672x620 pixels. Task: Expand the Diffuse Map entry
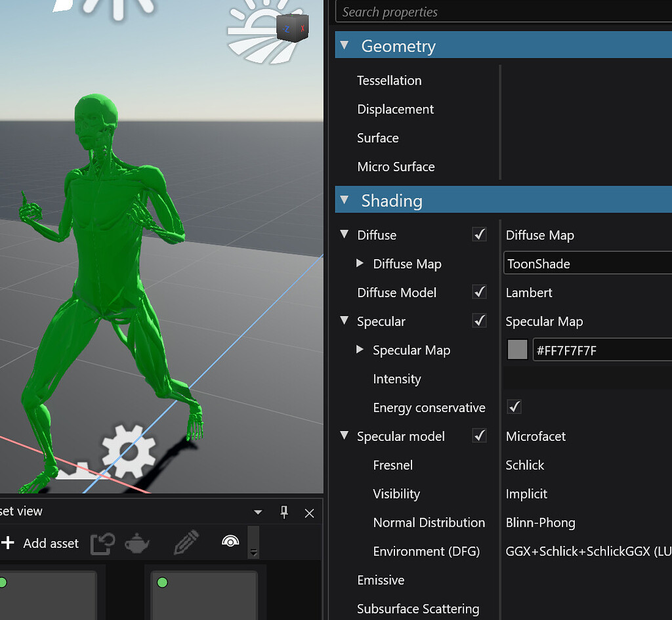click(x=360, y=263)
